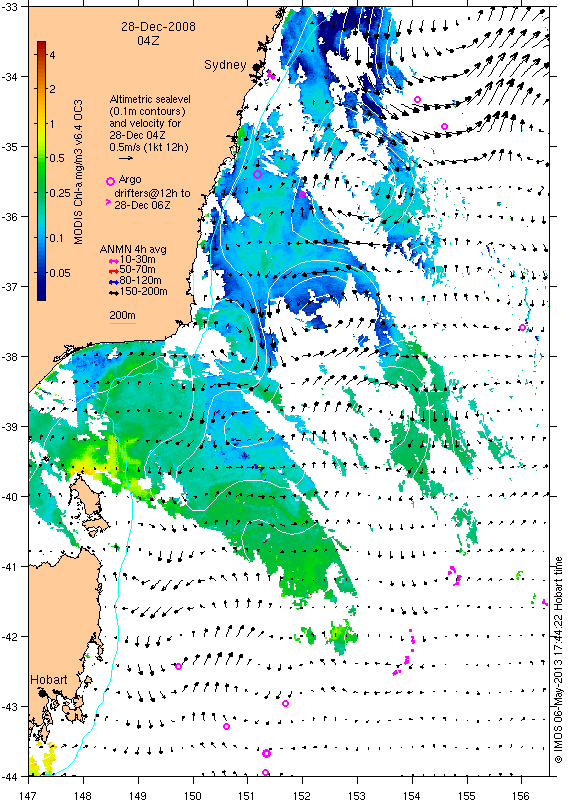Click the 'ANMN 4h avg' legend heading
This screenshot has height=800, width=570.
133,249
